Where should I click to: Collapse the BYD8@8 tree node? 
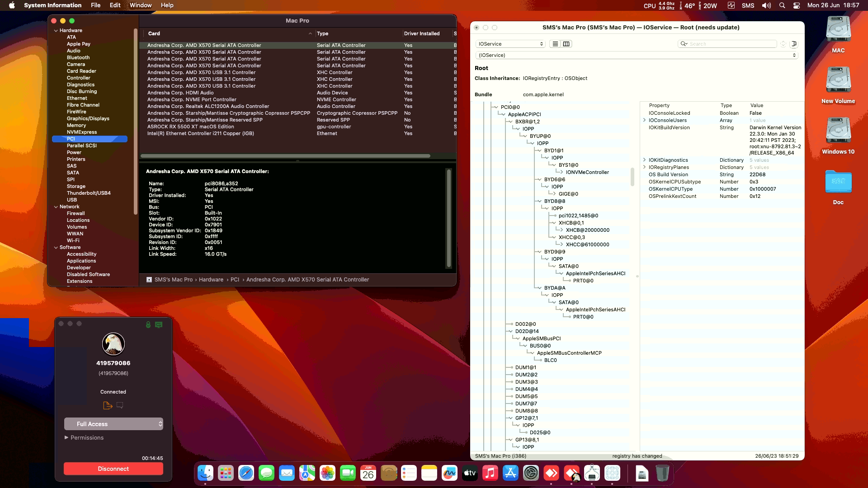click(540, 201)
